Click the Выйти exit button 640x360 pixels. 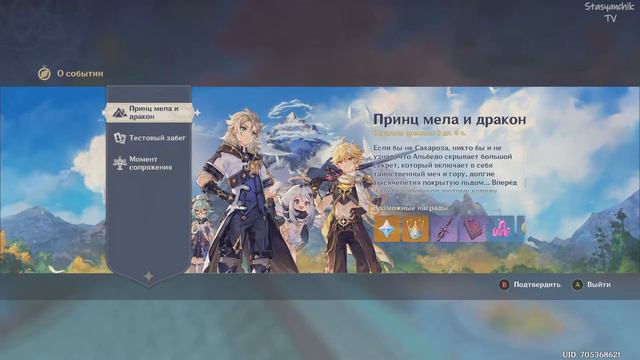(x=592, y=284)
